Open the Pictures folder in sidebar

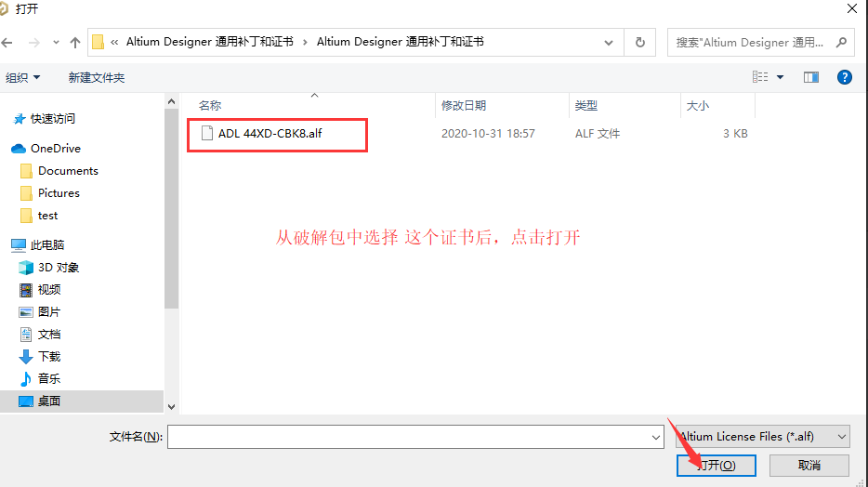pyautogui.click(x=50, y=193)
